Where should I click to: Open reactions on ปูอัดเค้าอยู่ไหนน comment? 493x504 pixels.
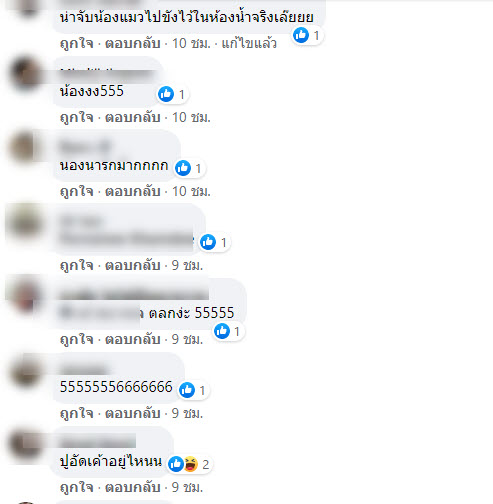coord(189,464)
